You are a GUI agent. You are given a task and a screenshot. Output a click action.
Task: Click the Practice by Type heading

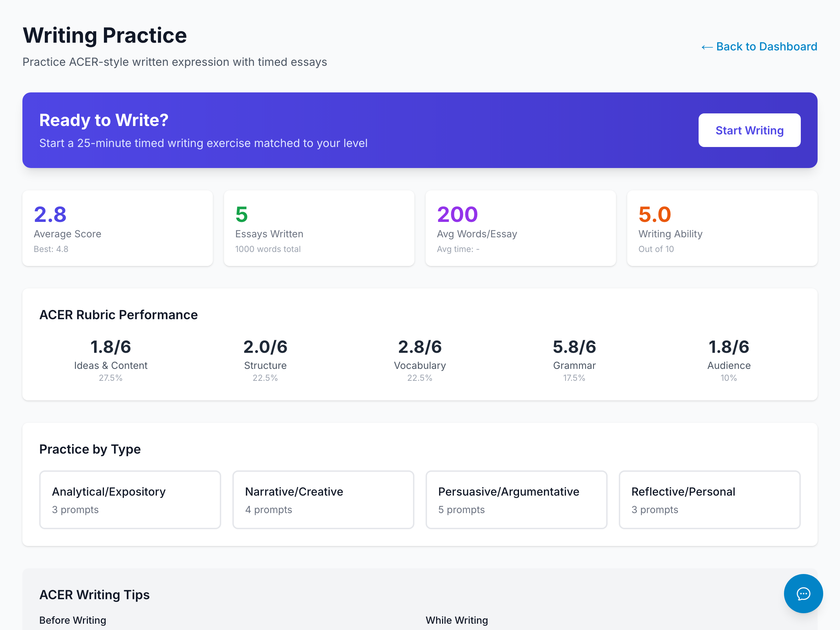click(x=90, y=449)
